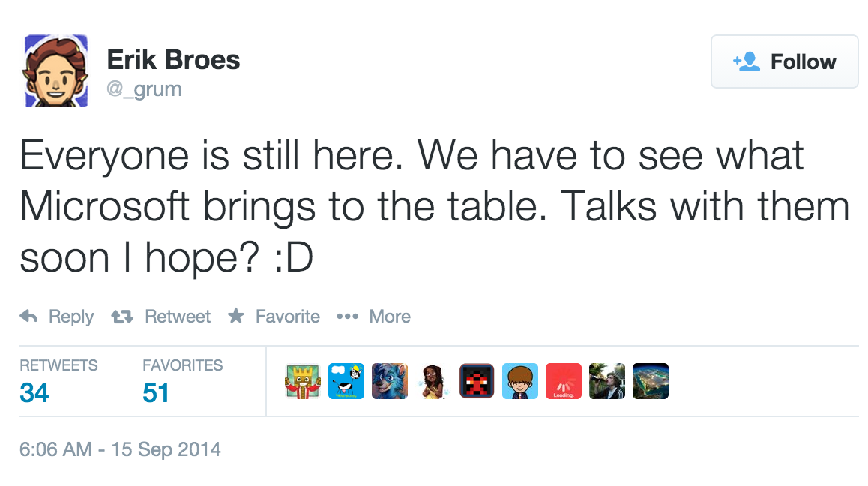
Task: Favorite this tweet with the star
Action: point(274,316)
